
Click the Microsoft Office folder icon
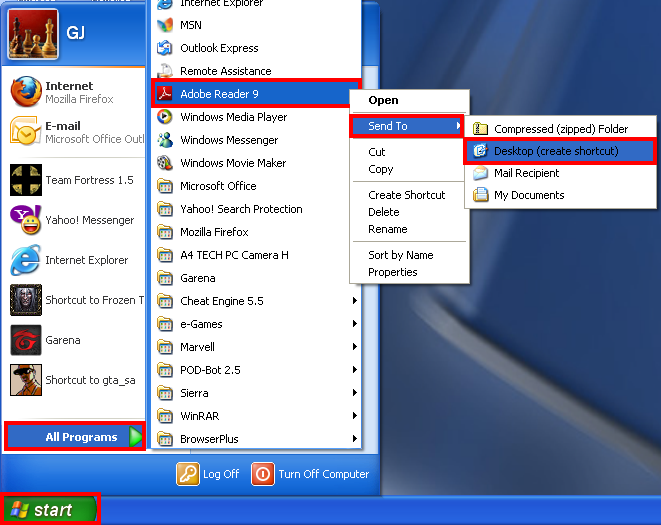165,186
